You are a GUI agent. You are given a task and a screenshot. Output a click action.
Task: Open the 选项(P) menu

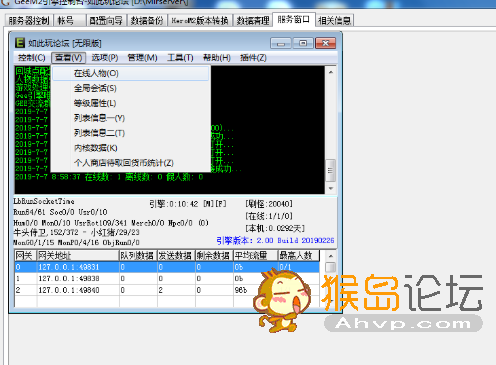[105, 58]
